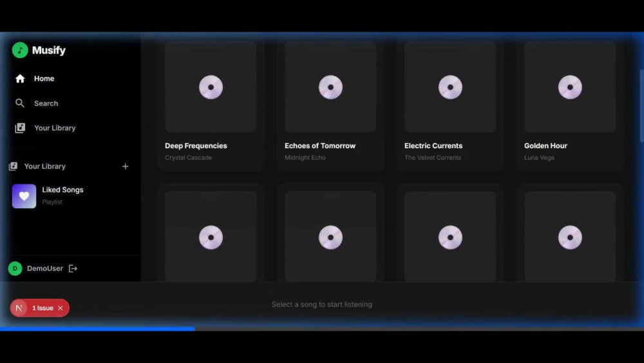Click artist name Midnight Echo
Screen dimensions: 644x363
click(305, 157)
